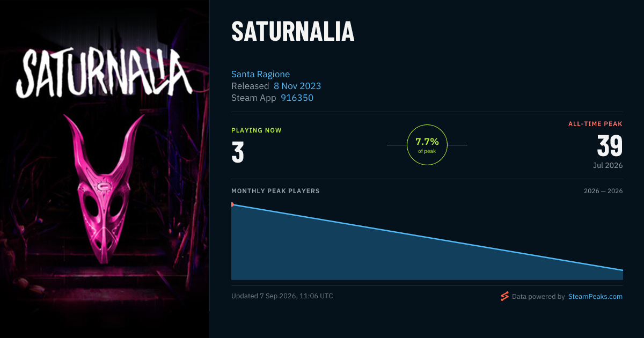644x338 pixels.
Task: Click the blue line in the monthly chart
Action: pyautogui.click(x=427, y=237)
